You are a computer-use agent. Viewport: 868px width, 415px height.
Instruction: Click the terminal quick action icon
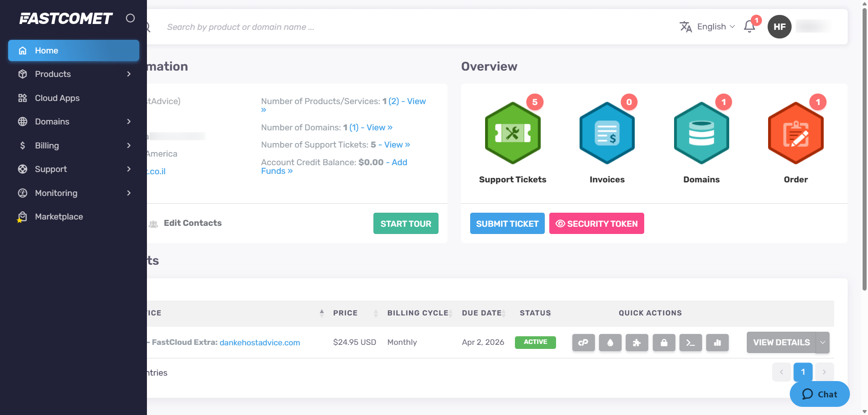click(x=691, y=343)
